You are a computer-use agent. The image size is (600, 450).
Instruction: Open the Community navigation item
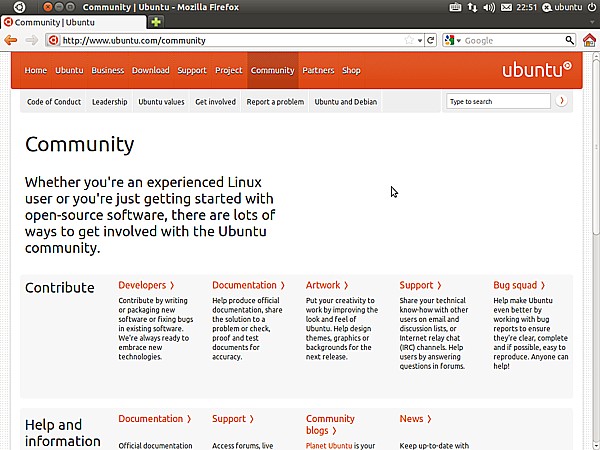click(x=272, y=70)
